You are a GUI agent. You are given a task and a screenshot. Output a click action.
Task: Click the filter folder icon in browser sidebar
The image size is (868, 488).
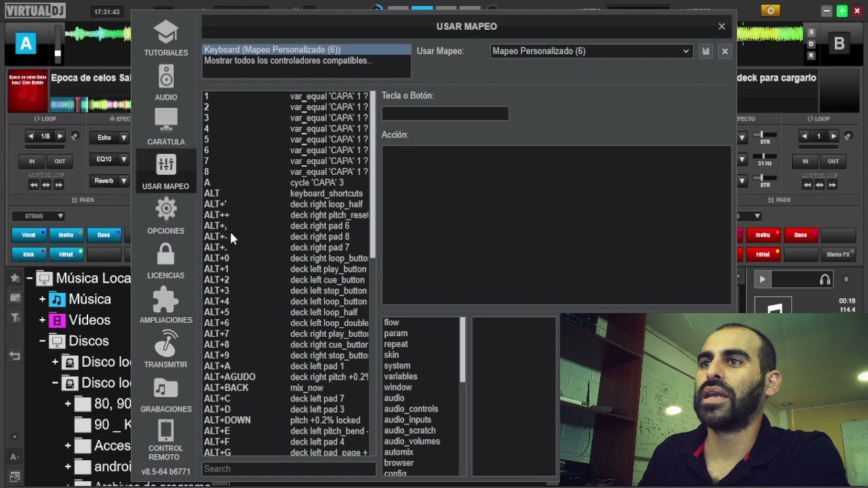15,318
